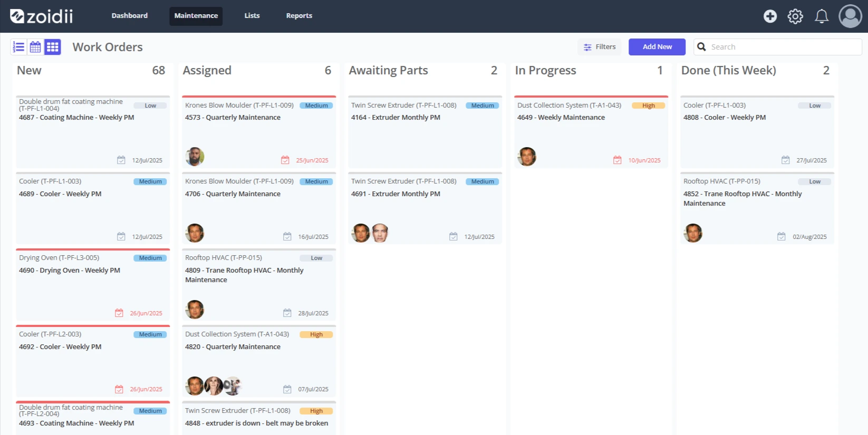Click middle assignee avatar on order 4820
868x435 pixels.
[x=214, y=386]
